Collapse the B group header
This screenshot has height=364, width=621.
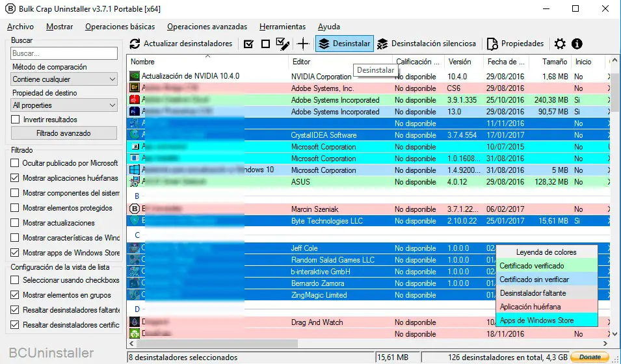(x=137, y=196)
